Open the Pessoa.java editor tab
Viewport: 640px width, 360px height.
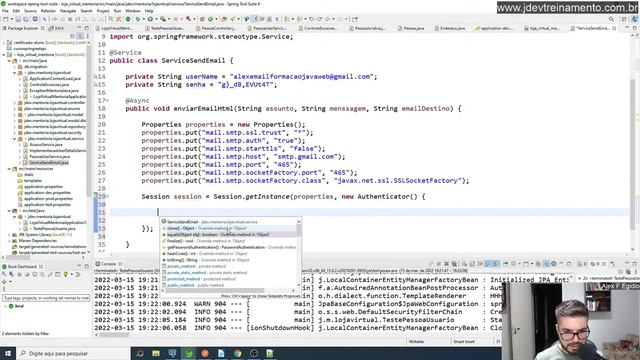tap(411, 28)
